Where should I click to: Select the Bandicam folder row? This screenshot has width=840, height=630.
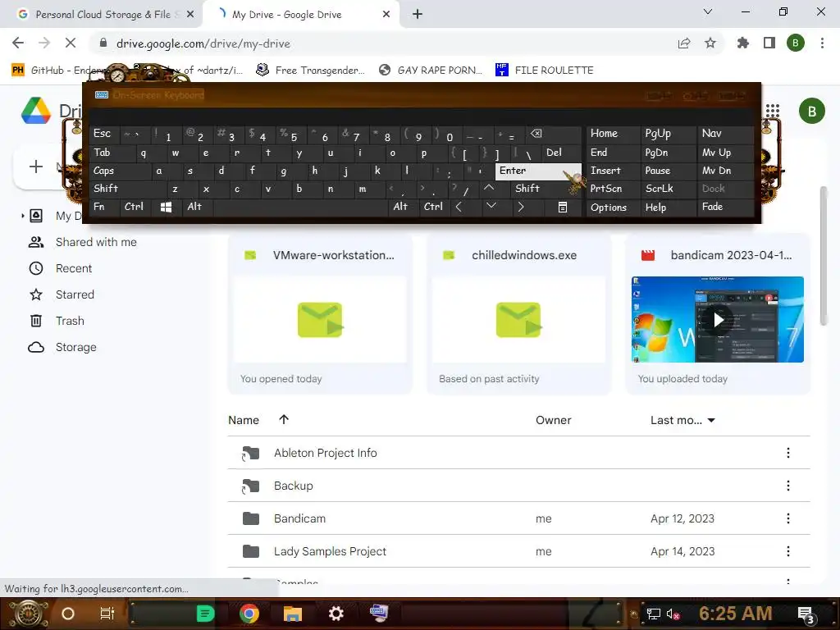pos(518,518)
